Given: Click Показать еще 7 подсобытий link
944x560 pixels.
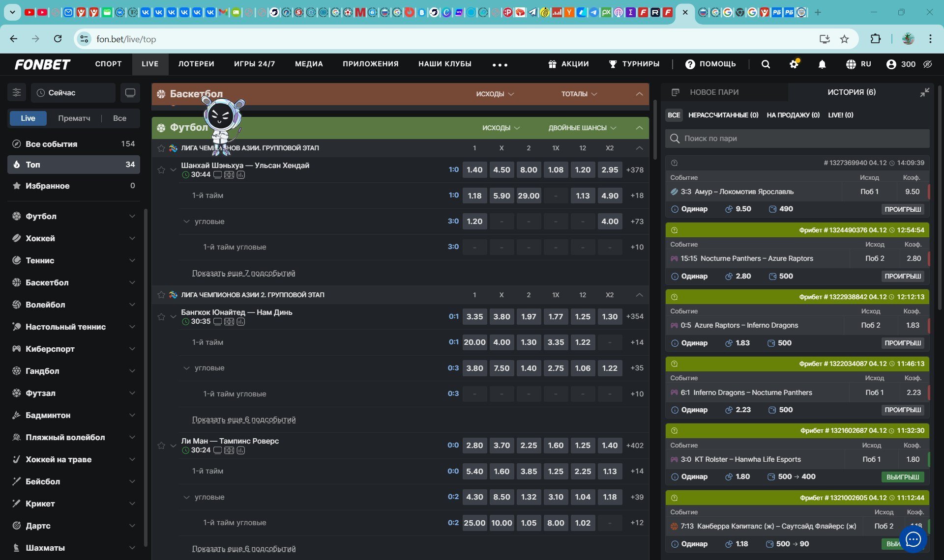Looking at the screenshot, I should click(x=243, y=273).
